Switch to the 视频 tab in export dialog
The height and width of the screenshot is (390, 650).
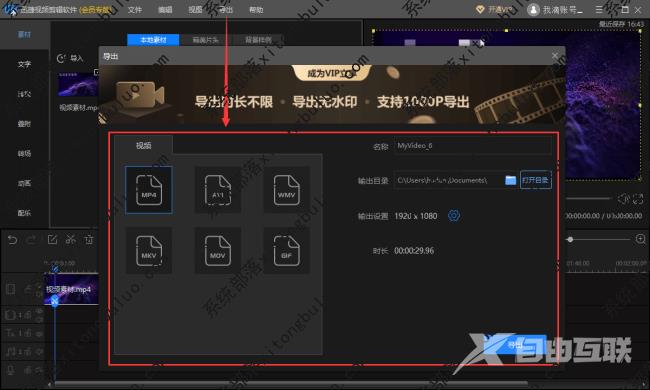(x=143, y=145)
